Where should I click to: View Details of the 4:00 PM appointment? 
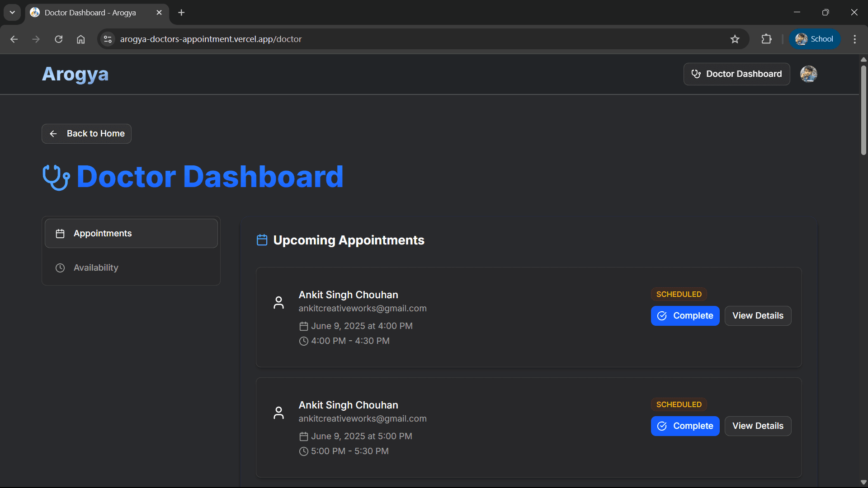(758, 316)
